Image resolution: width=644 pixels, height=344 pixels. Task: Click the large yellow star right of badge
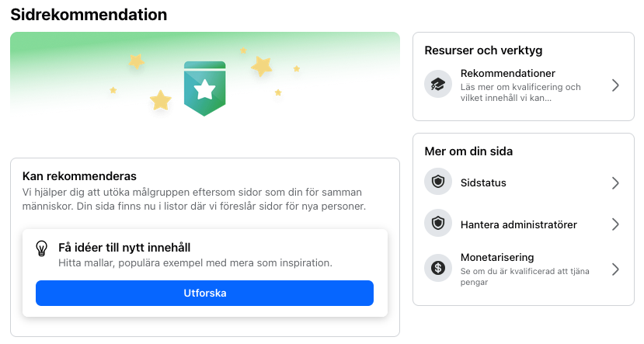(x=261, y=66)
